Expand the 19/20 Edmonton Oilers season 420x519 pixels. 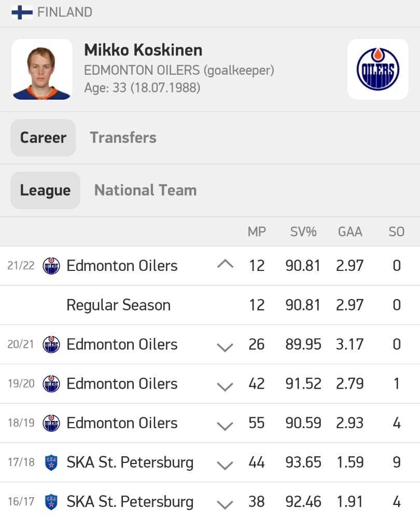click(x=225, y=387)
